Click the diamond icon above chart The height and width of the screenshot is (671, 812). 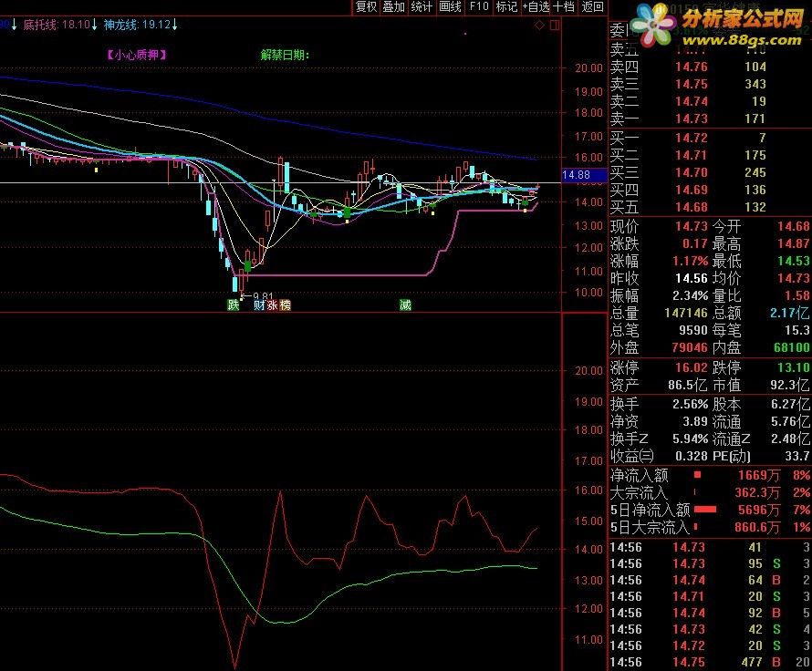pyautogui.click(x=539, y=25)
